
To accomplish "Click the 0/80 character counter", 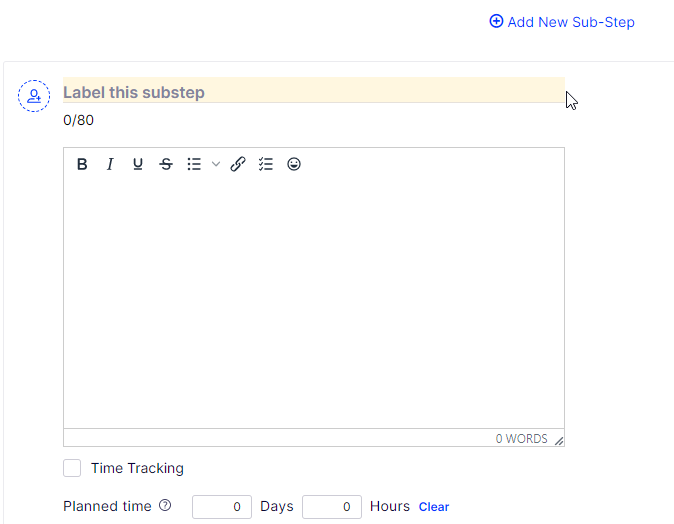I will [78, 120].
